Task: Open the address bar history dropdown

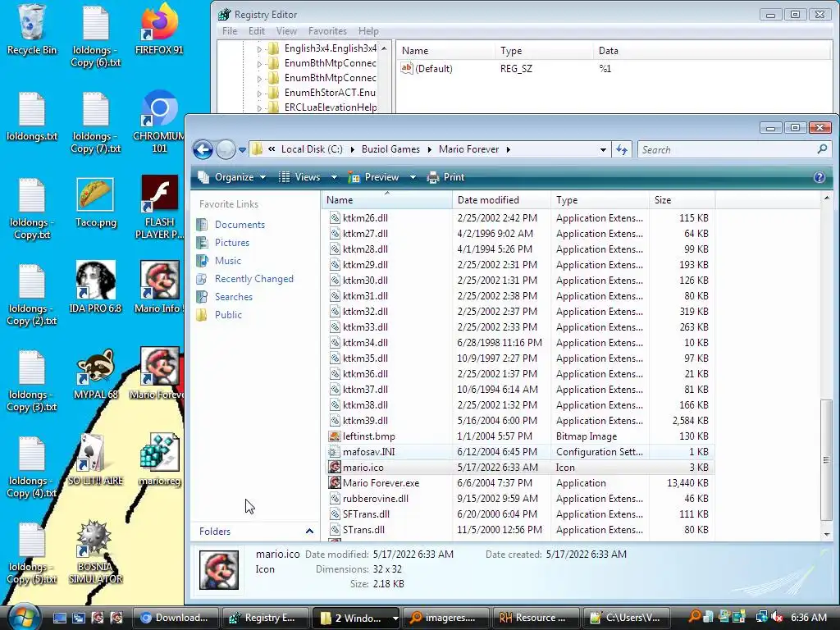Action: pos(603,149)
